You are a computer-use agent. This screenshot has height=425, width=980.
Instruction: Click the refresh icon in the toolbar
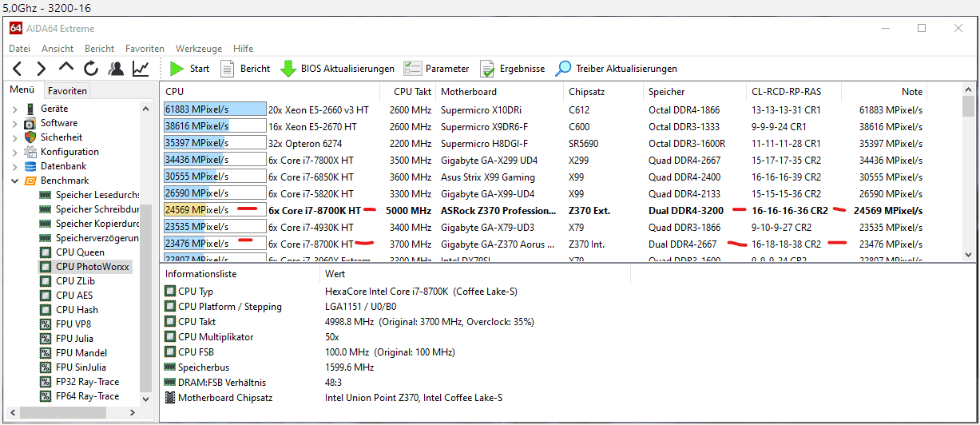coord(91,69)
